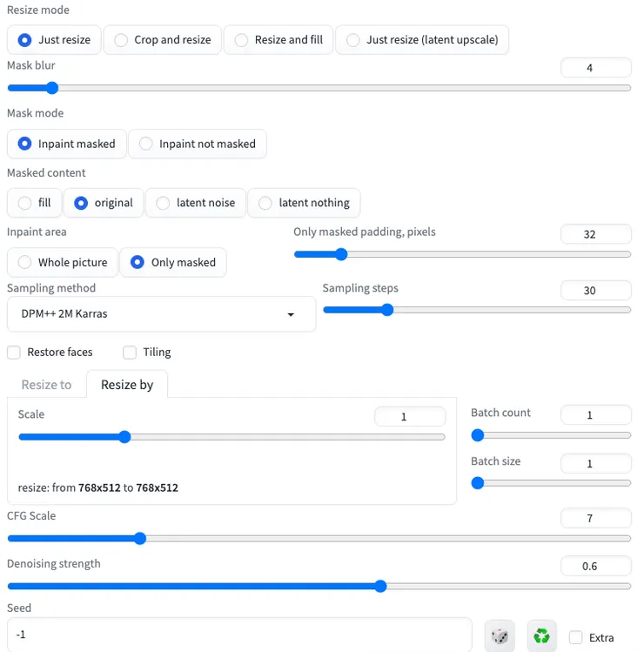Switch to the Resize to tab
Screen dimensions: 644x652
point(46,385)
